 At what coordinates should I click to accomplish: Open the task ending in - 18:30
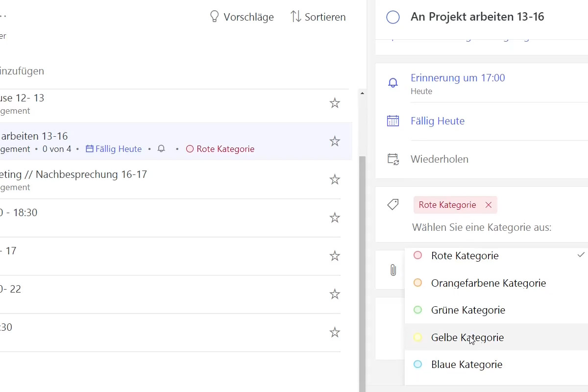(170, 218)
